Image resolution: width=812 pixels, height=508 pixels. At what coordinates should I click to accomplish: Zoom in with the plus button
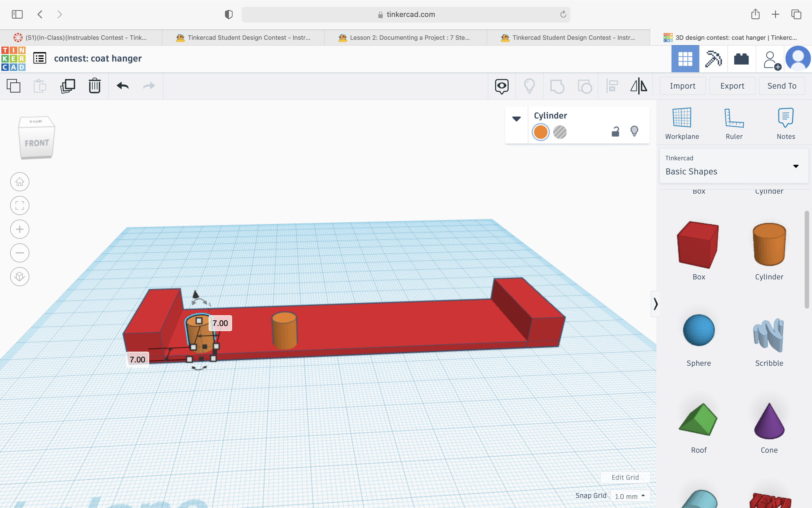tap(20, 229)
